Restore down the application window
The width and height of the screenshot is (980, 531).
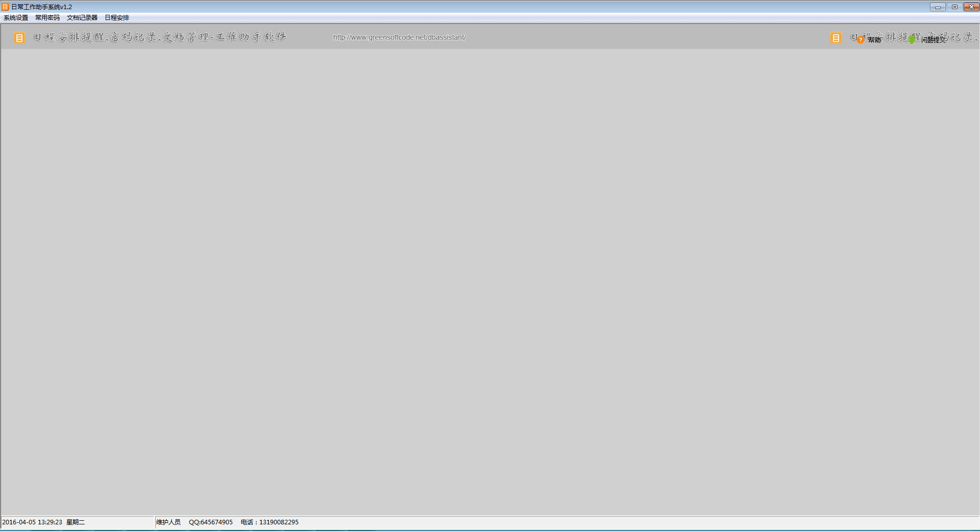(954, 7)
